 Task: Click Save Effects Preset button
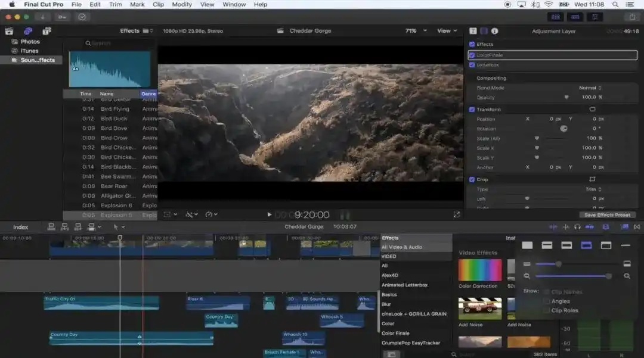point(607,215)
